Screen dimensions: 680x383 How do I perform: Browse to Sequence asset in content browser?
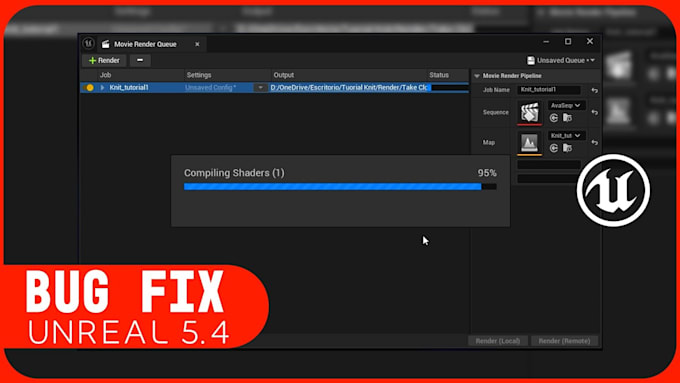tap(567, 118)
